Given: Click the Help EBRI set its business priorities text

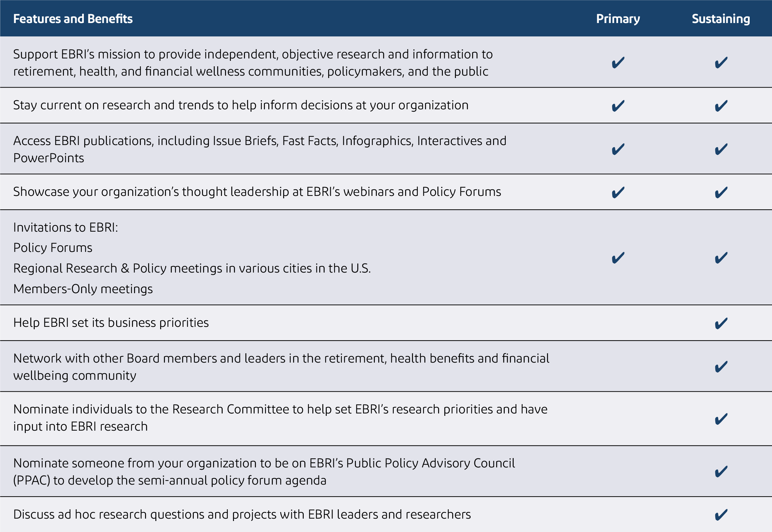Looking at the screenshot, I should [111, 323].
